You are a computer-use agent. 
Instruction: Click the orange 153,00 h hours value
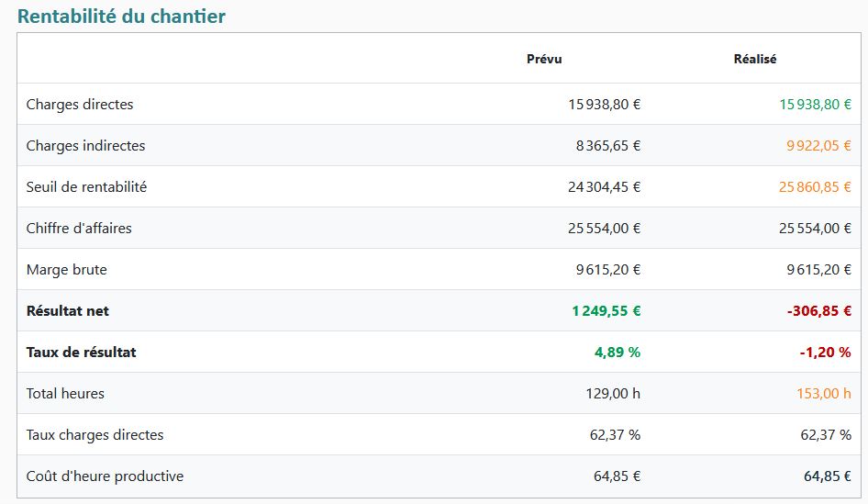click(x=823, y=394)
